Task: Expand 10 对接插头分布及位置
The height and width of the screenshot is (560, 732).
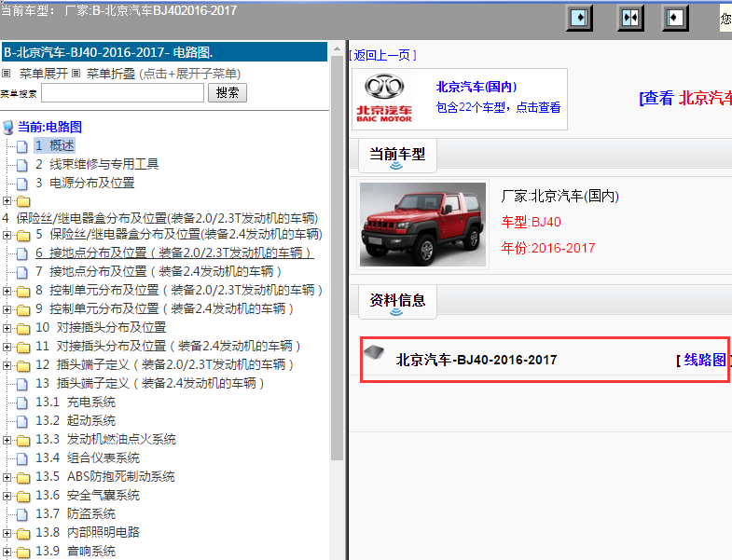Action: 7,328
